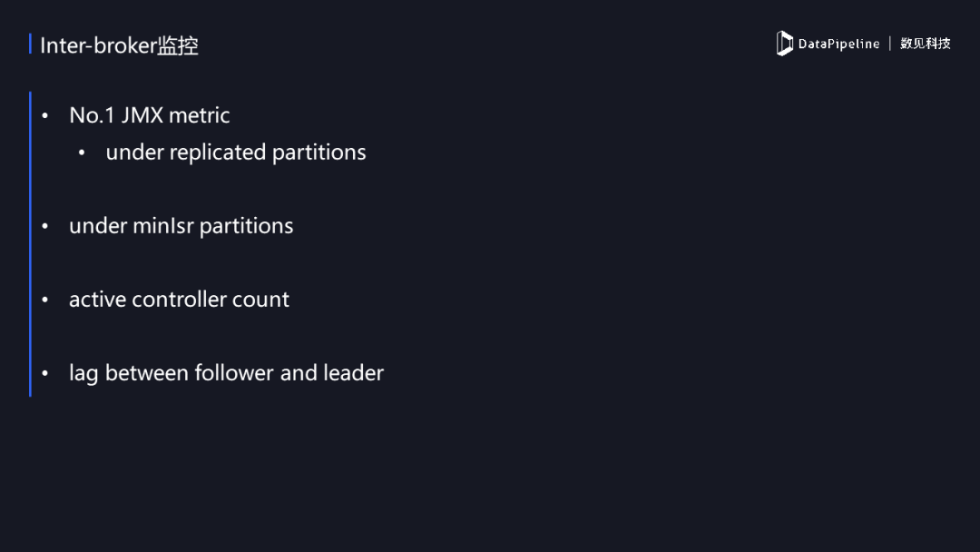Select the under replicated partitions sub-item

click(x=236, y=153)
